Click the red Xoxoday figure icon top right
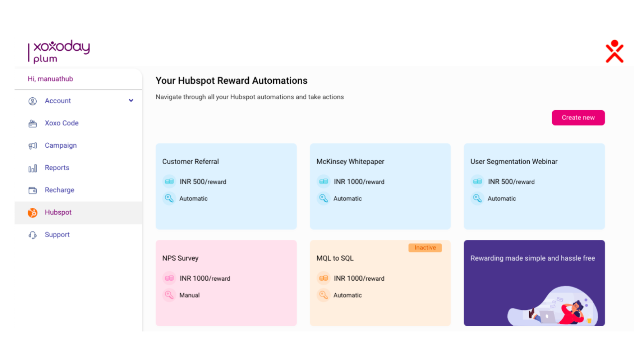Viewport: 644px width, 362px height. coord(614,51)
